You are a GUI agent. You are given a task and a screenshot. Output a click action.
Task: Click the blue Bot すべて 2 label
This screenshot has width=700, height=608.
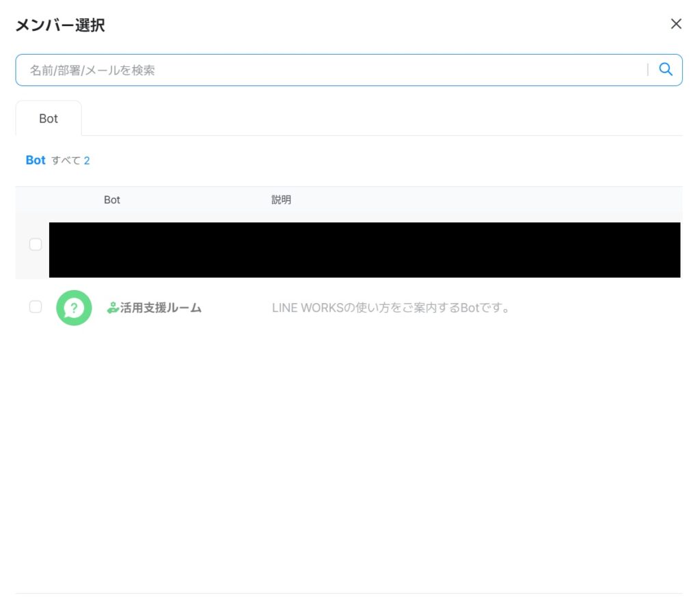pos(57,160)
